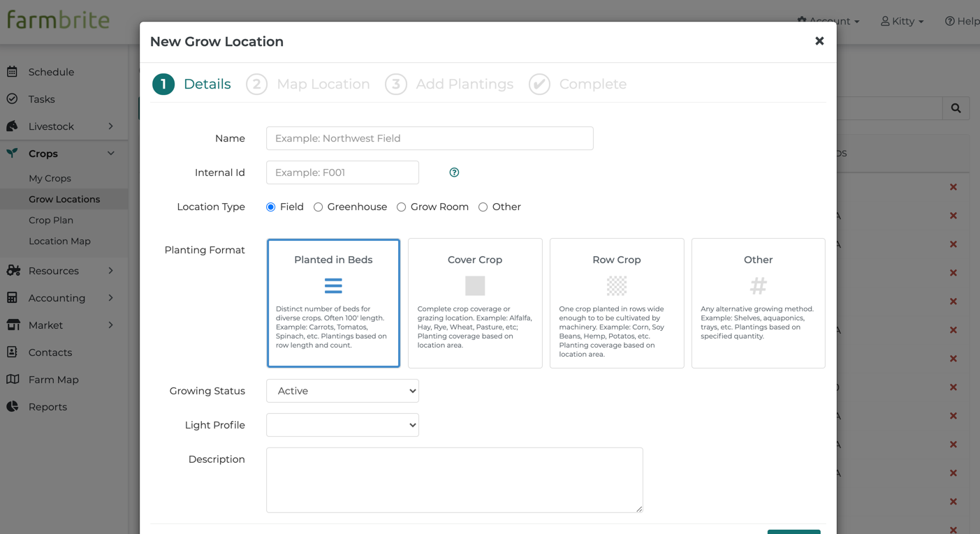Click the Accounting calculator icon
Viewport: 980px width, 534px height.
(13, 298)
